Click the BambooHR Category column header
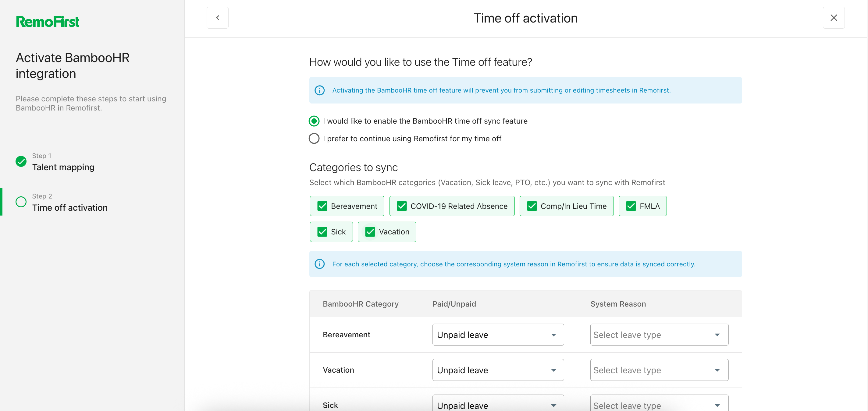The height and width of the screenshot is (411, 868). [361, 304]
